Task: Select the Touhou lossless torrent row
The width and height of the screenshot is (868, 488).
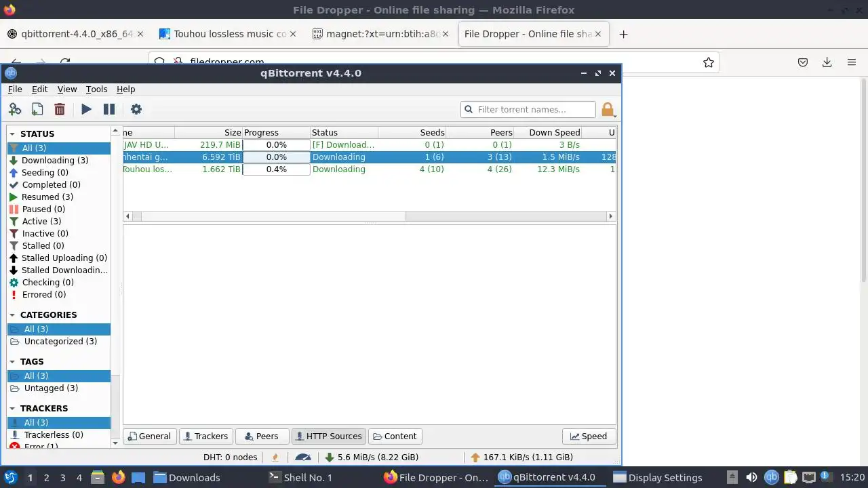Action: click(x=369, y=169)
